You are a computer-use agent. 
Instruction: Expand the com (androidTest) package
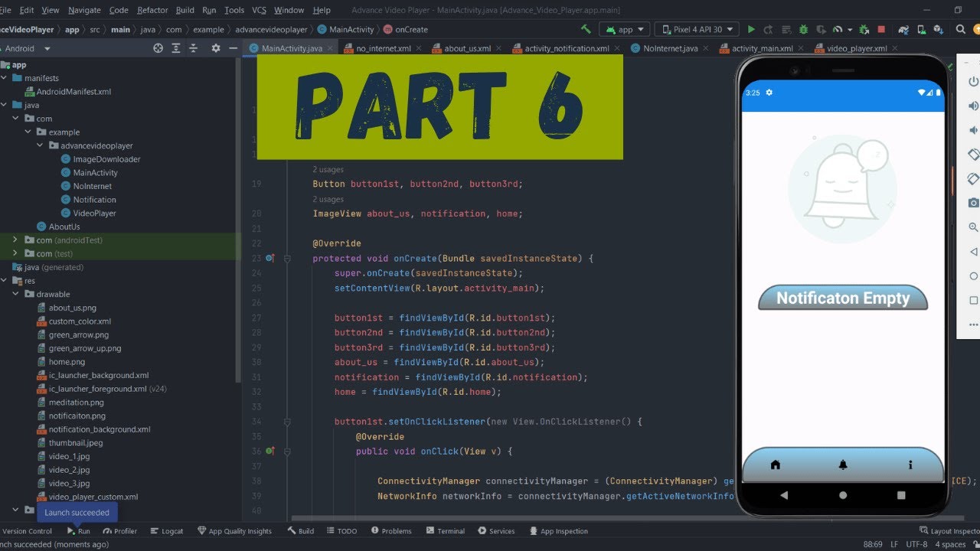tap(16, 240)
